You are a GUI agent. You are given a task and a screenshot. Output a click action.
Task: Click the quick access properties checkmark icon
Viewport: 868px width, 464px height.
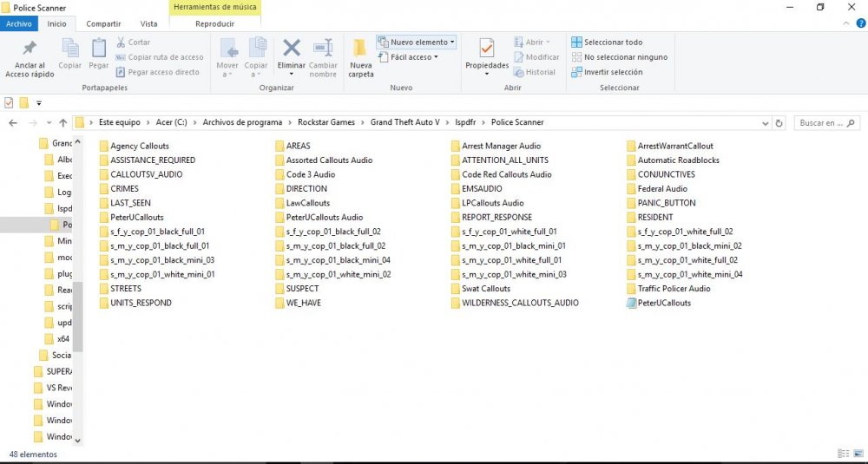(x=9, y=103)
